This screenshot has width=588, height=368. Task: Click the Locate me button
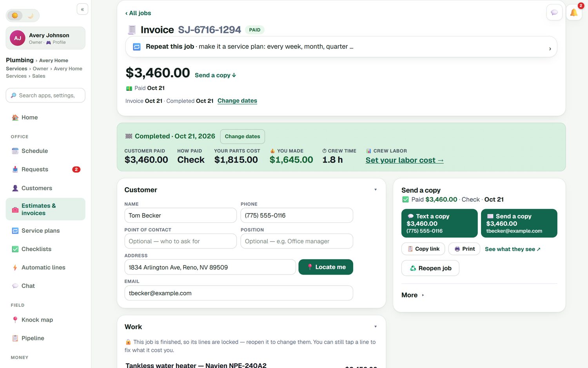(326, 267)
